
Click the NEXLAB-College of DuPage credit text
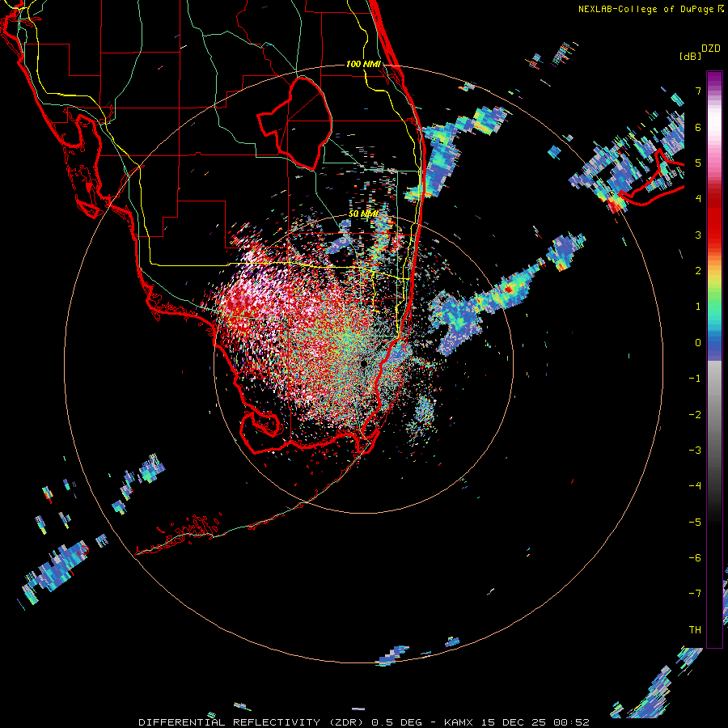click(x=648, y=9)
